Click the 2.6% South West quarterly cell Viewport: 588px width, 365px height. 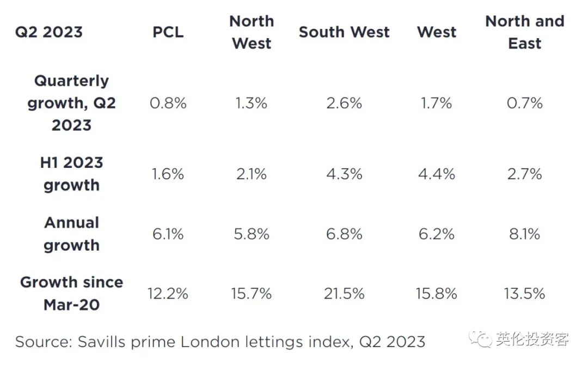tap(344, 103)
